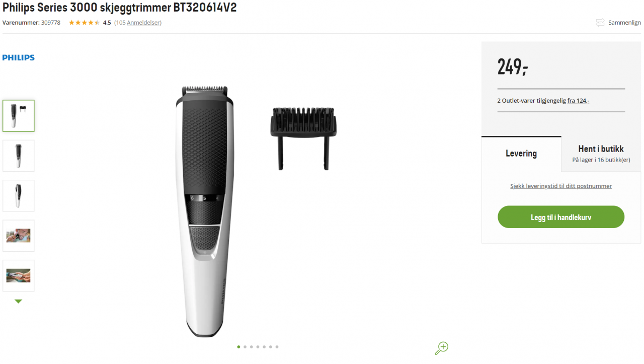Viewport: 644px width, 364px height.
Task: Click Legg til i handlekurv button
Action: [561, 217]
